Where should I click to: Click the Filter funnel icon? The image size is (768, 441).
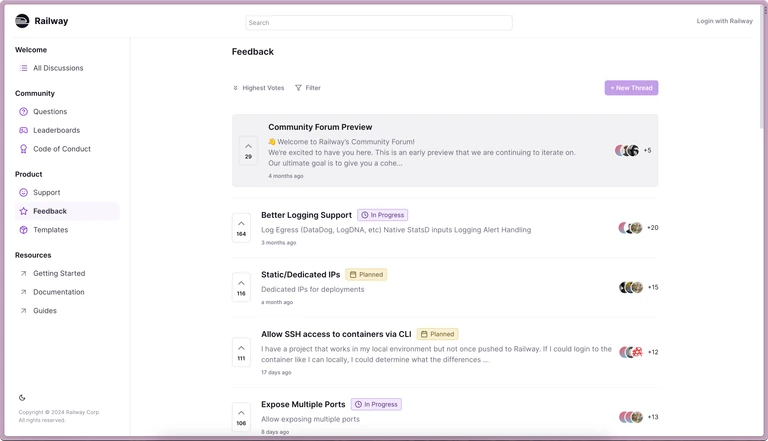coord(298,88)
